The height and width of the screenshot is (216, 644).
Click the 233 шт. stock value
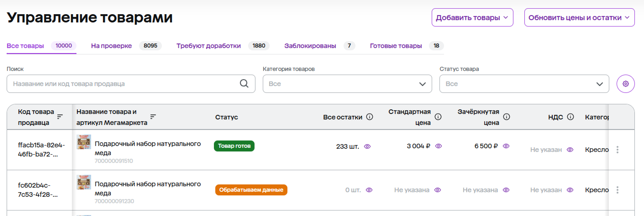[x=347, y=146]
